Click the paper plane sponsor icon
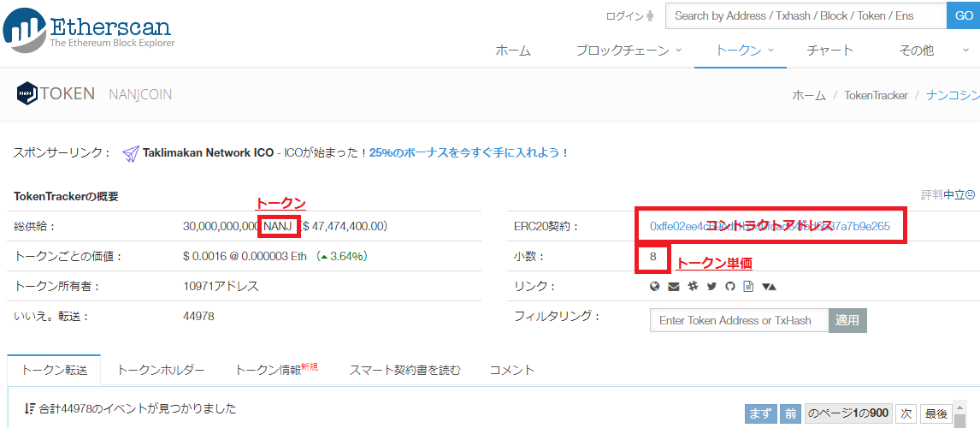Screen dimensions: 980x428 click(130, 153)
